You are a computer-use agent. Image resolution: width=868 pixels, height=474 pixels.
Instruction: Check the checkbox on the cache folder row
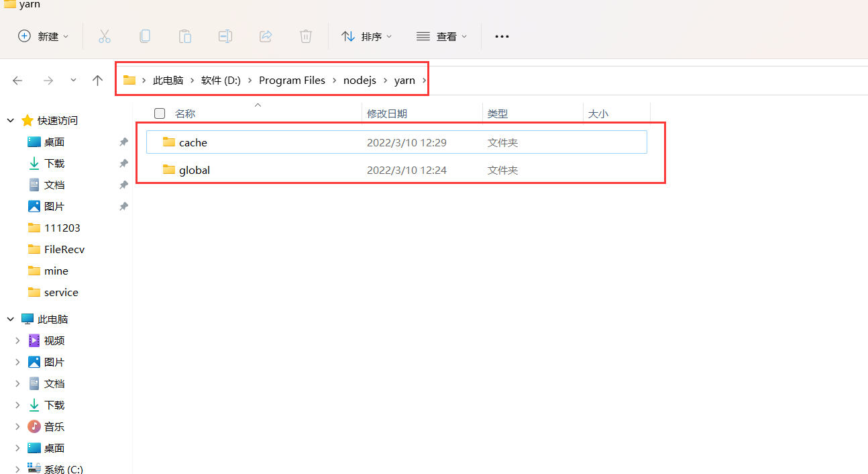(x=159, y=142)
